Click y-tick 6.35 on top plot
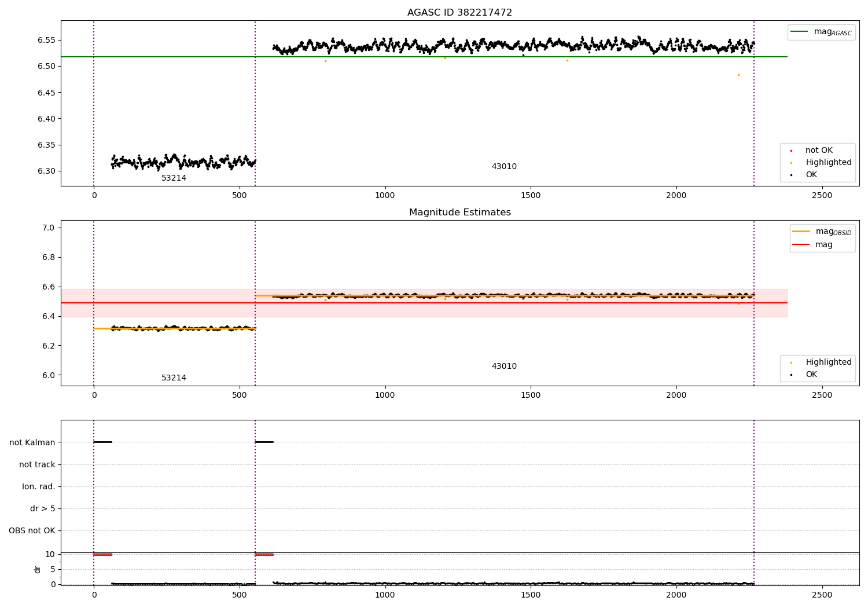 (x=47, y=145)
